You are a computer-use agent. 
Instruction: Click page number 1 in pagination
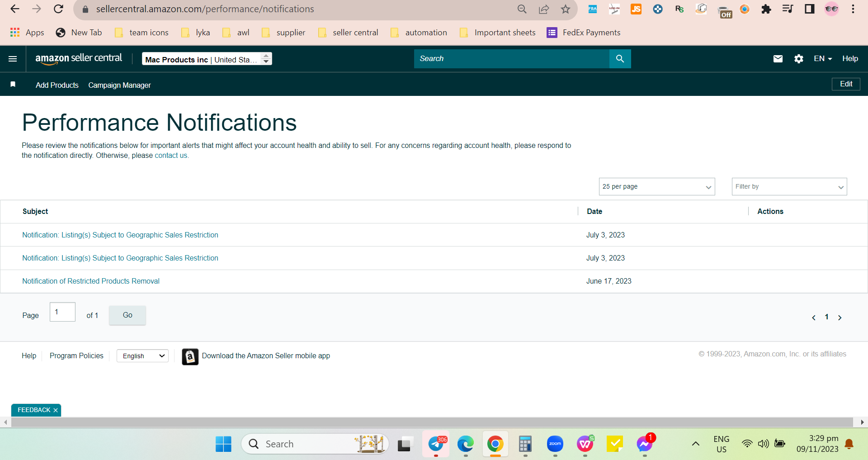[x=826, y=317]
